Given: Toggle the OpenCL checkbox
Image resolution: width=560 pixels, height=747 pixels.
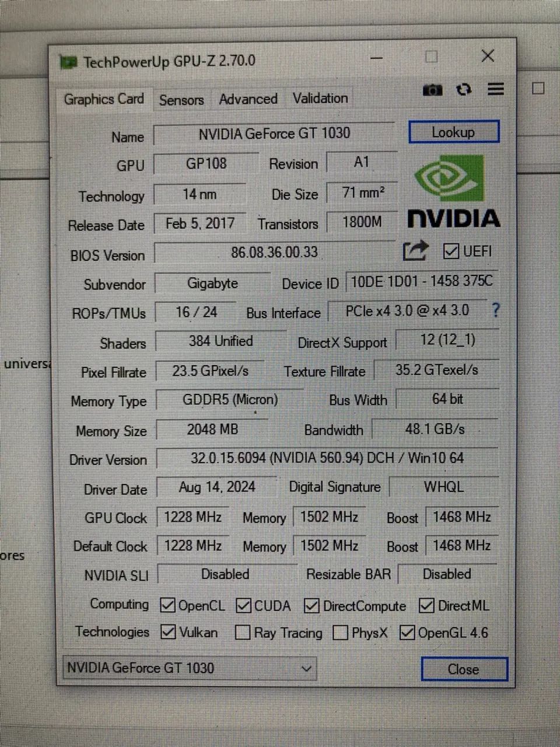Looking at the screenshot, I should pyautogui.click(x=167, y=605).
